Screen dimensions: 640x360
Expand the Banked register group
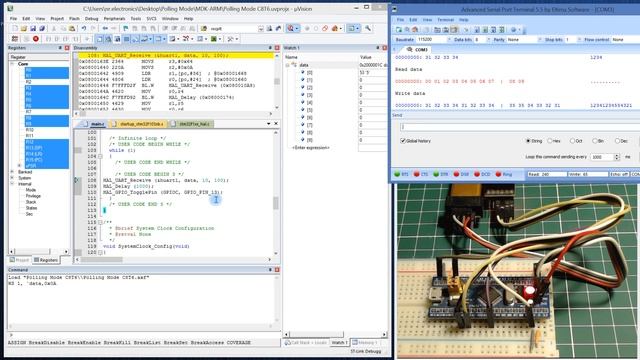(x=12, y=172)
